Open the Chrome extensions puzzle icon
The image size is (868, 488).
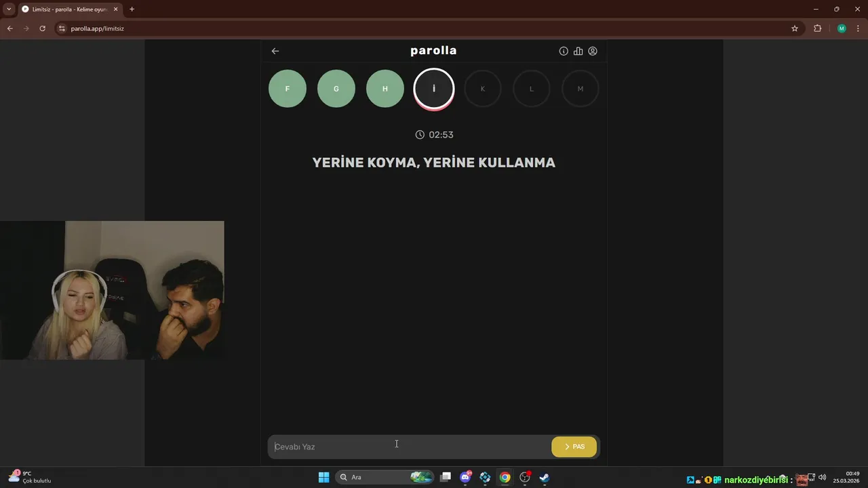coord(817,28)
